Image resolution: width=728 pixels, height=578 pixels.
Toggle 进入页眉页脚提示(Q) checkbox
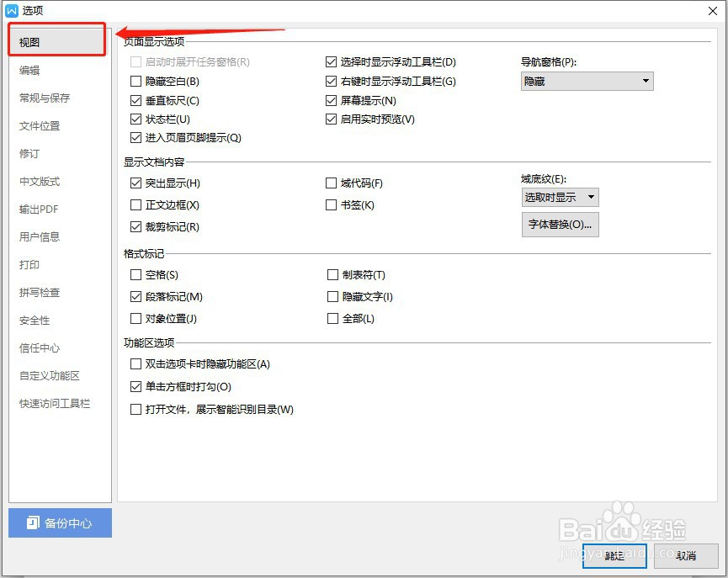[136, 137]
